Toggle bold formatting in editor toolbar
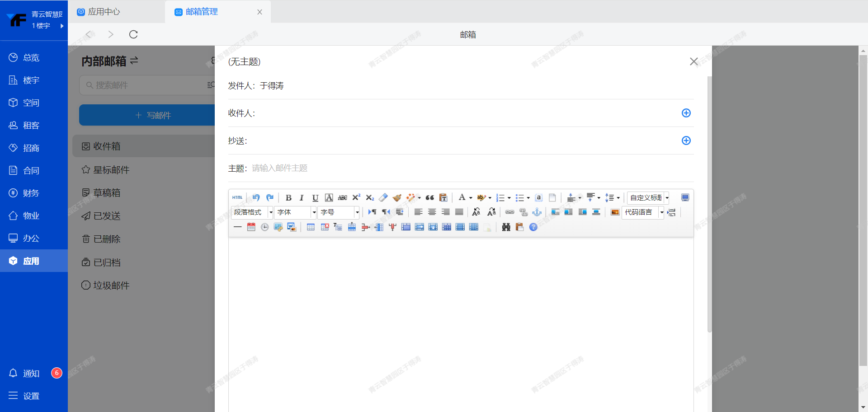Image resolution: width=868 pixels, height=412 pixels. [x=288, y=198]
